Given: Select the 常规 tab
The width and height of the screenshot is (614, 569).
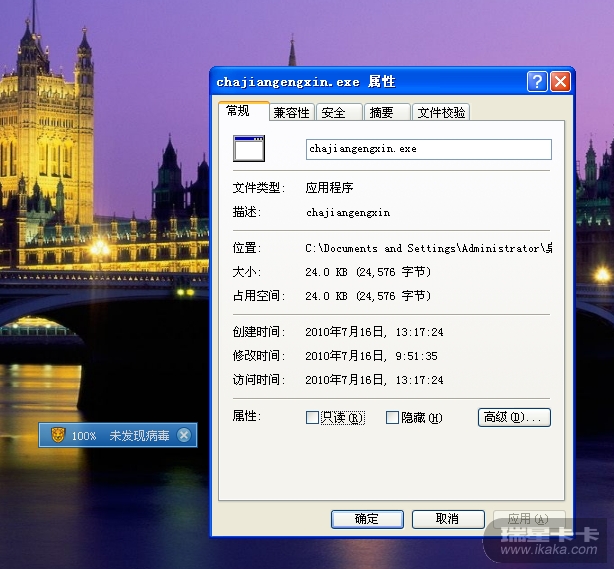Looking at the screenshot, I should click(x=243, y=111).
